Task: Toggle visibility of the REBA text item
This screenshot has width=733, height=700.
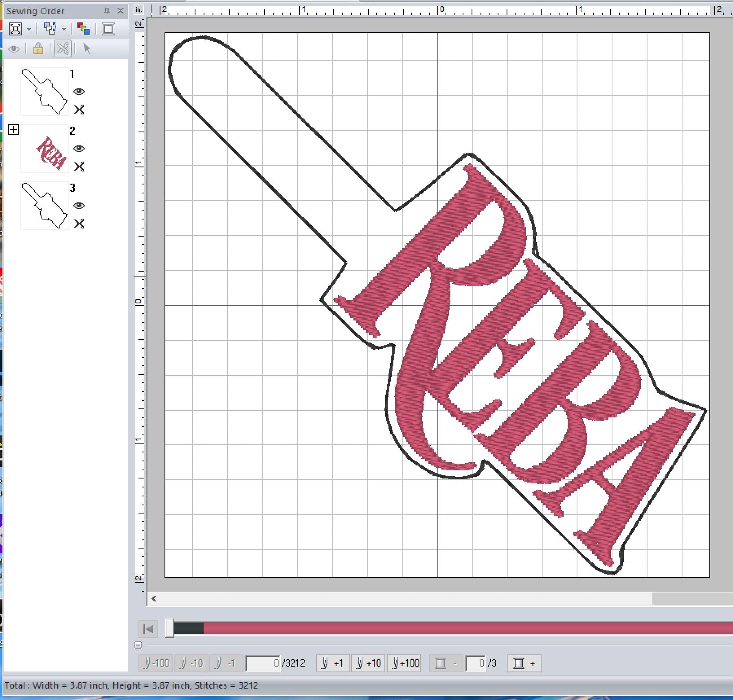Action: click(79, 149)
